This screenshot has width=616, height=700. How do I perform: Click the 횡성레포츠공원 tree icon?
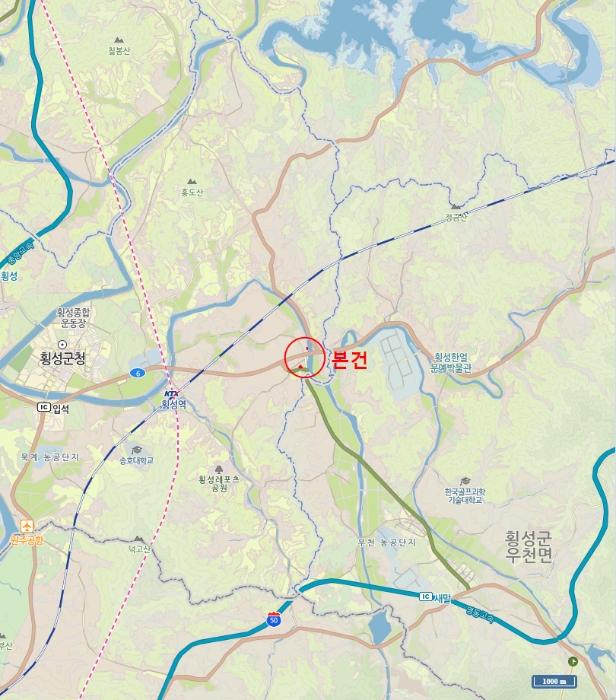[x=219, y=470]
